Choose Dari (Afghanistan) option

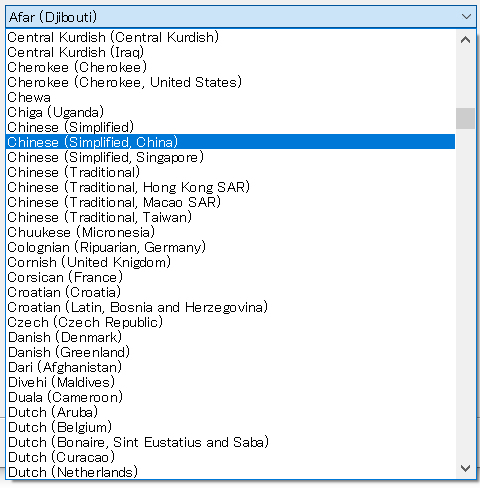230,367
